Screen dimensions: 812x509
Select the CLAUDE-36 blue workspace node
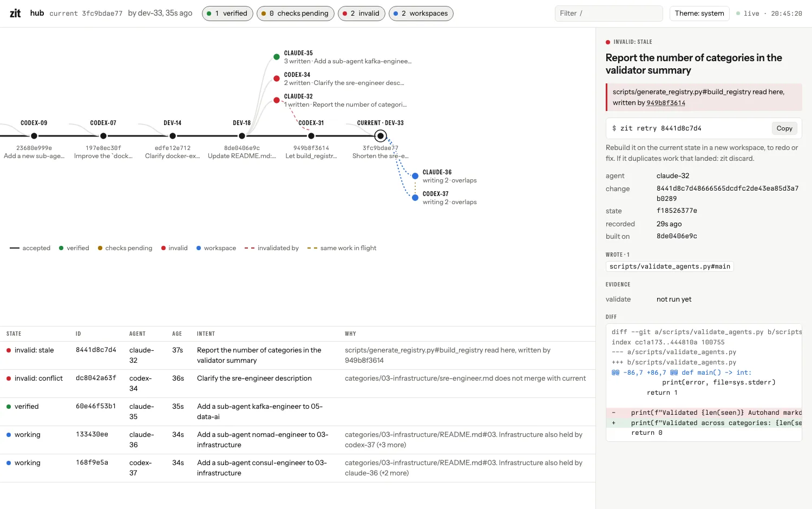[415, 176]
